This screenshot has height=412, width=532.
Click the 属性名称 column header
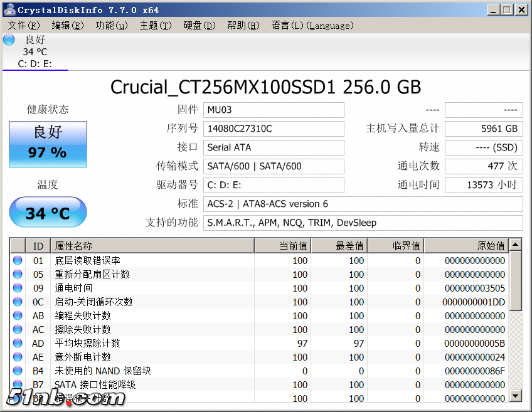point(152,245)
